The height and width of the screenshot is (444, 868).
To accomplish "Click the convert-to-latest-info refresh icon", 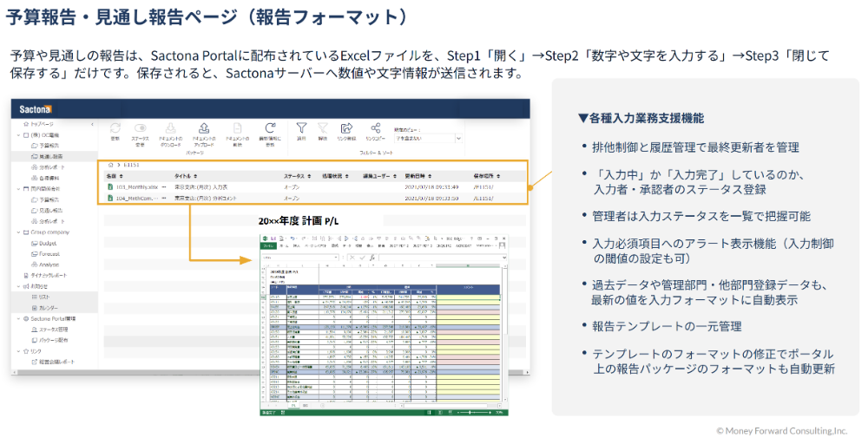I will click(x=270, y=128).
